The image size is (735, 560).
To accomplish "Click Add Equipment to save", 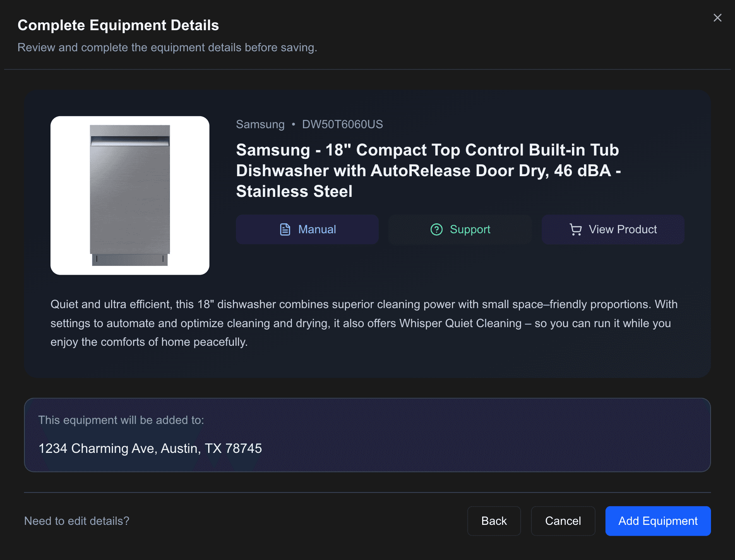I will coord(658,521).
